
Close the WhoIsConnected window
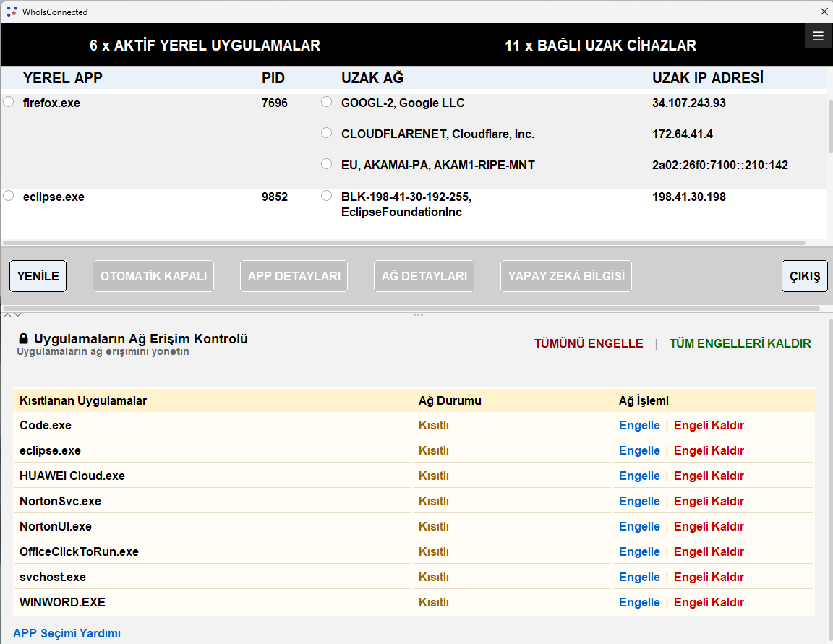[824, 11]
